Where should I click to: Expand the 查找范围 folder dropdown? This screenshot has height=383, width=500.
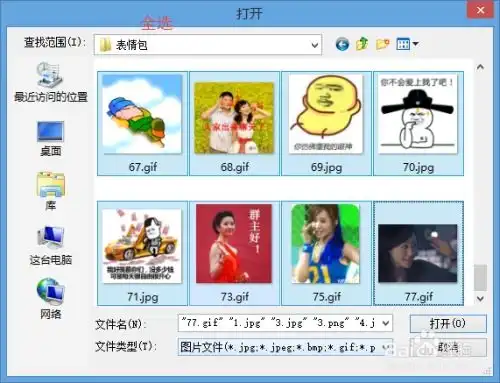point(314,45)
